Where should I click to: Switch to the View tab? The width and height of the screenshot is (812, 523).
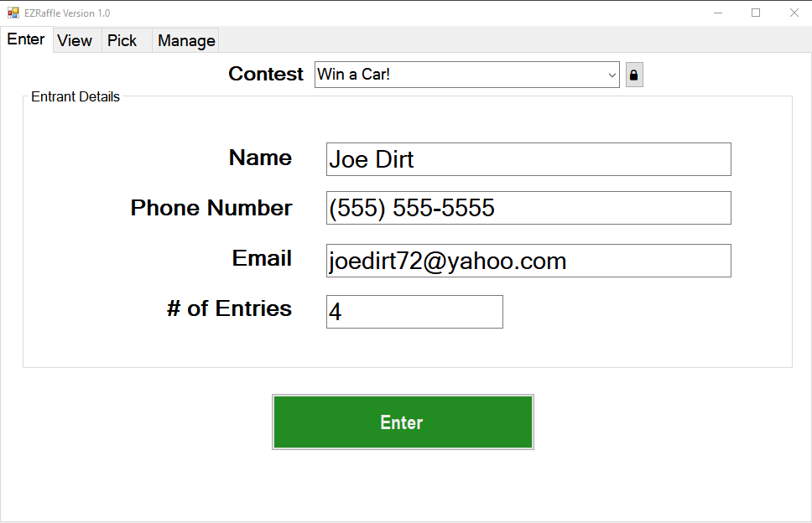75,40
